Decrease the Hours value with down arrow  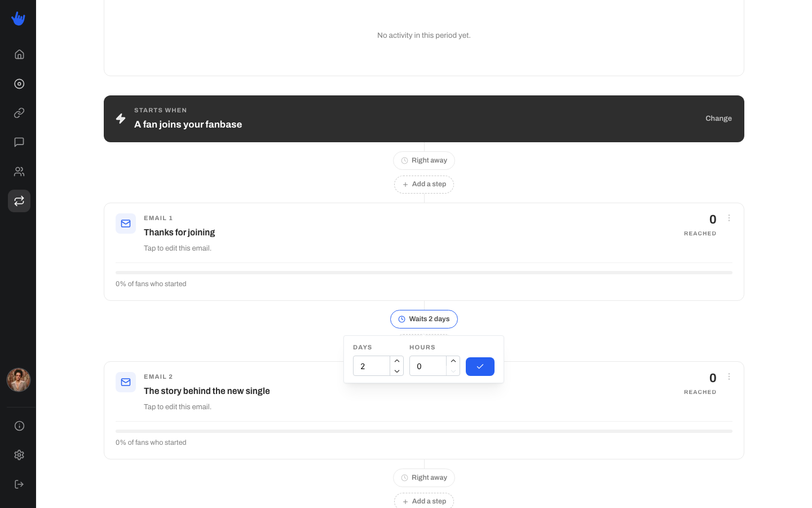pyautogui.click(x=453, y=371)
